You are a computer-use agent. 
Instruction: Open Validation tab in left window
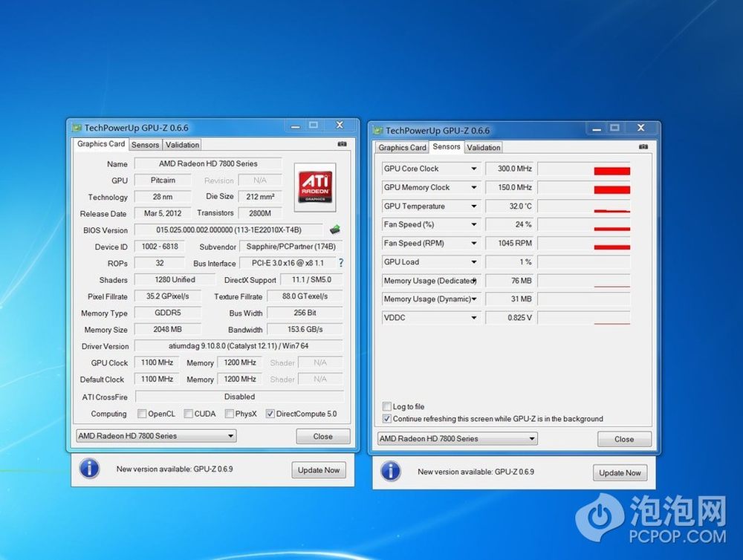coord(182,145)
